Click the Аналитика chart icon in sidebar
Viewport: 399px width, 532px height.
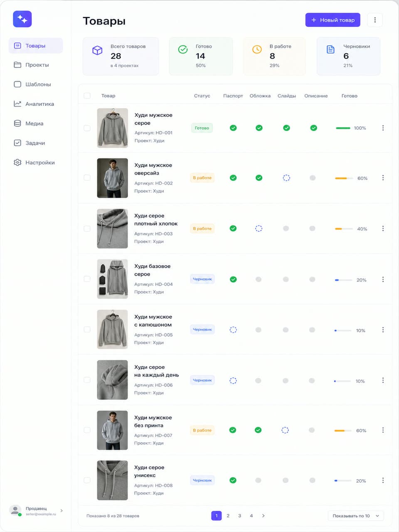click(17, 104)
